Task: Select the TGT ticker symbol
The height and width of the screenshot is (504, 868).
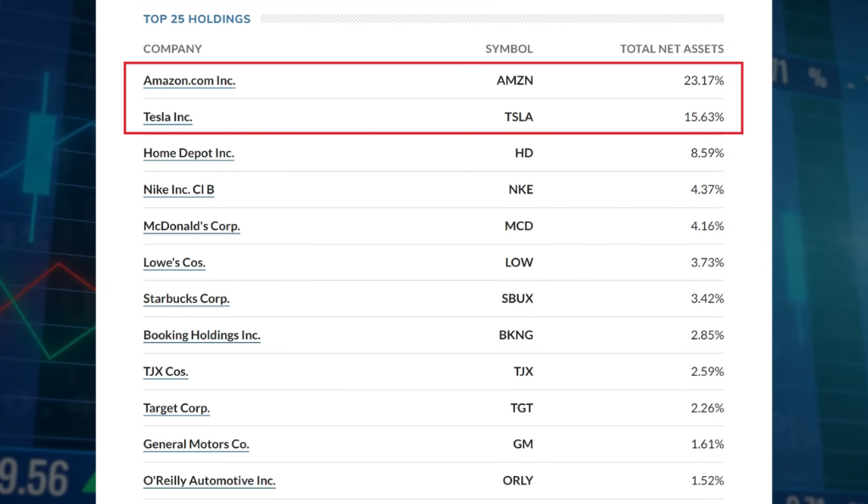Action: tap(521, 408)
